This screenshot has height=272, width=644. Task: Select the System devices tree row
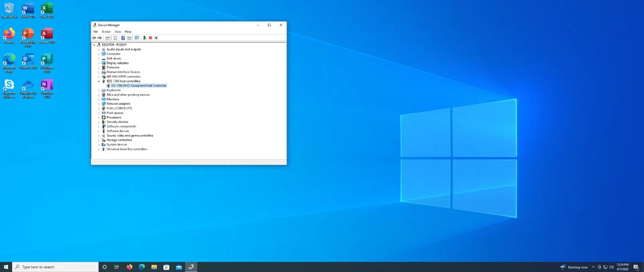point(115,144)
